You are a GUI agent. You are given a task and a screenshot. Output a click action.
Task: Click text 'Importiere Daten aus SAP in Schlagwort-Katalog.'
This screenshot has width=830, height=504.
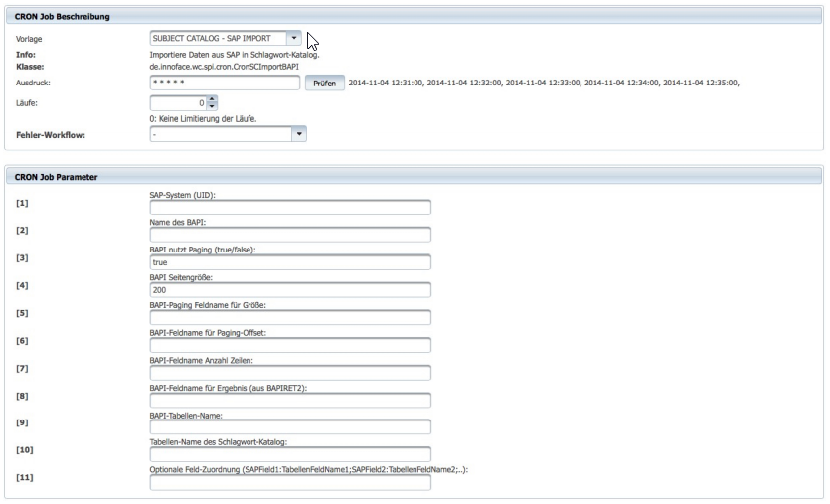[x=235, y=55]
